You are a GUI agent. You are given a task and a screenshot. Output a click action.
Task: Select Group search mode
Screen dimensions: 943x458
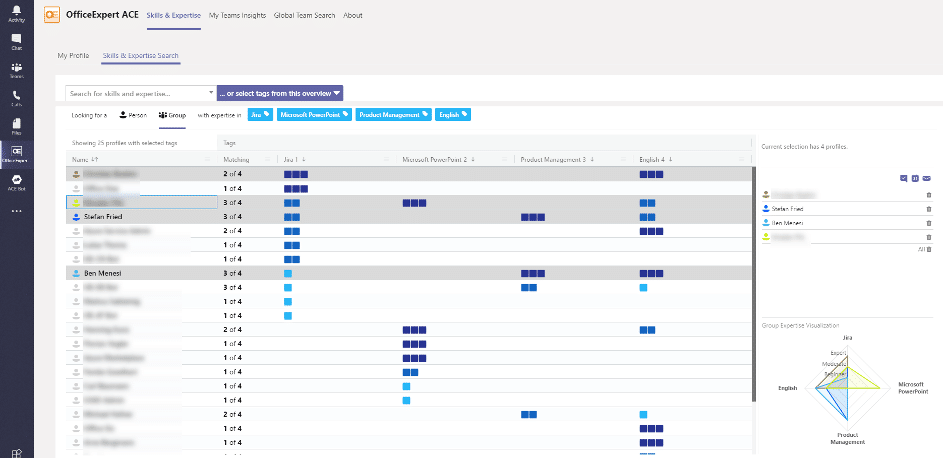172,115
